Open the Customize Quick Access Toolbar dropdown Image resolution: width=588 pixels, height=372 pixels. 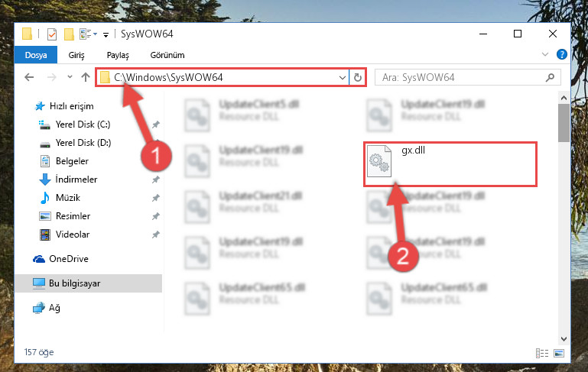[106, 35]
